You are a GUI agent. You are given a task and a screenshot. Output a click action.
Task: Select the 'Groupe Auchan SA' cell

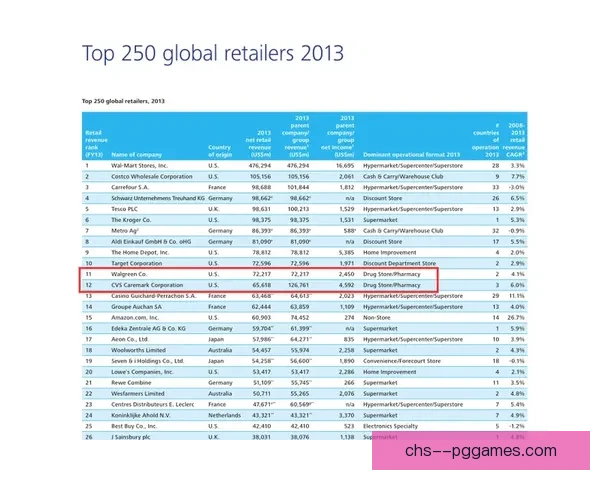[136, 307]
